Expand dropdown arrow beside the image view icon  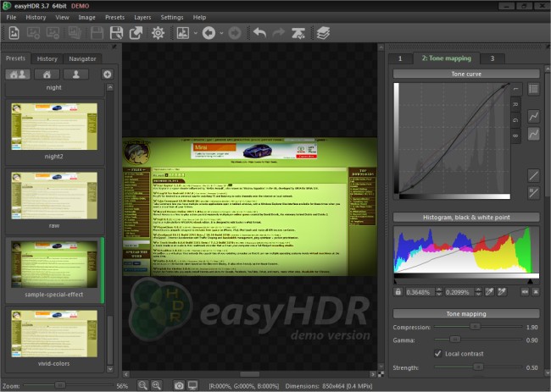(195, 34)
